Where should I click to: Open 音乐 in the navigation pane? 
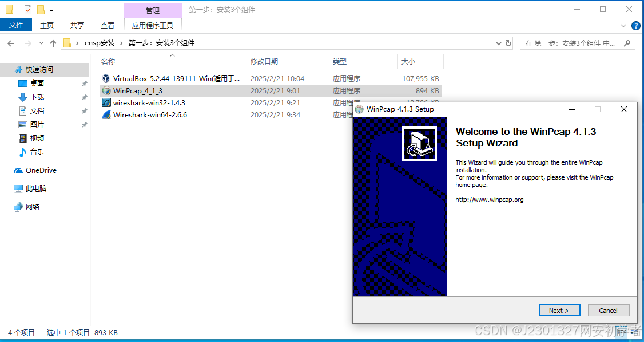tap(37, 152)
